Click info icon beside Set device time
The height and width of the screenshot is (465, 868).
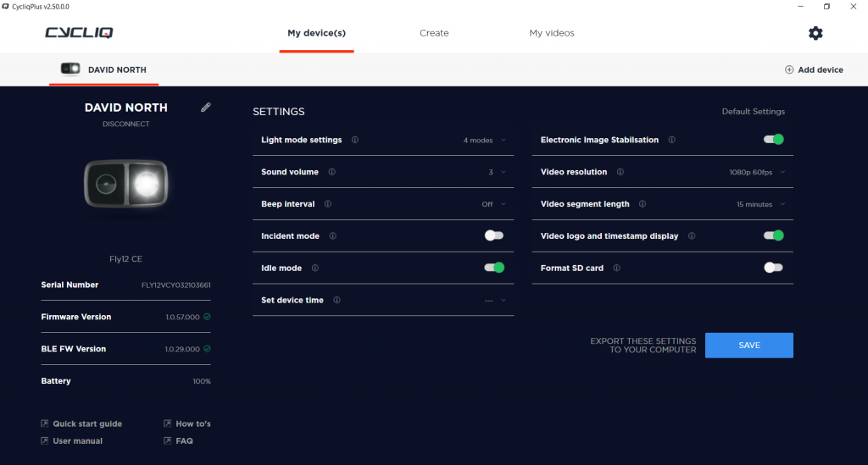pyautogui.click(x=337, y=300)
